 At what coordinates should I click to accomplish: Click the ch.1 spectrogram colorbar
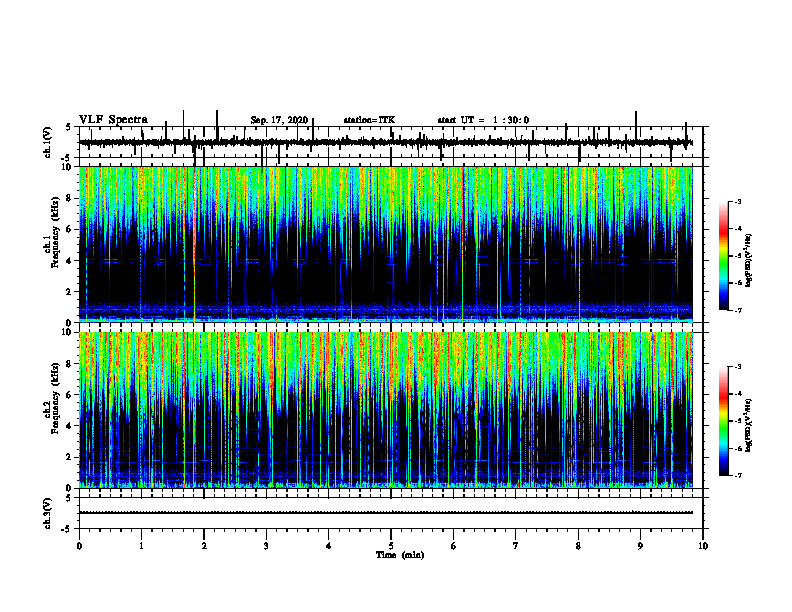click(x=724, y=256)
